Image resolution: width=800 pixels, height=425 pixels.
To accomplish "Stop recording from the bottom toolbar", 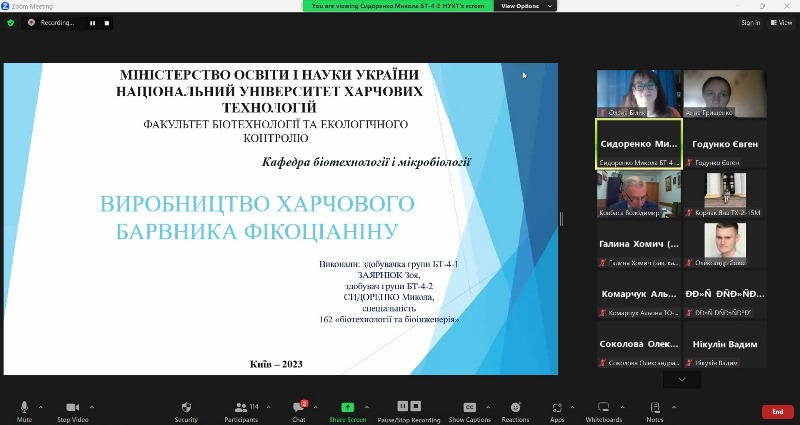I will 416,406.
